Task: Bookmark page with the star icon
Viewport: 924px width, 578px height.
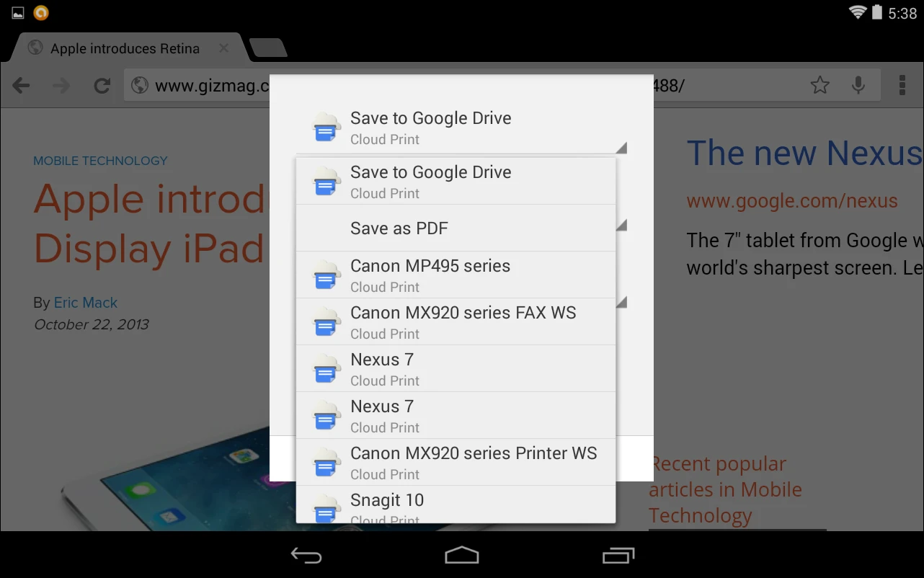Action: pyautogui.click(x=819, y=86)
